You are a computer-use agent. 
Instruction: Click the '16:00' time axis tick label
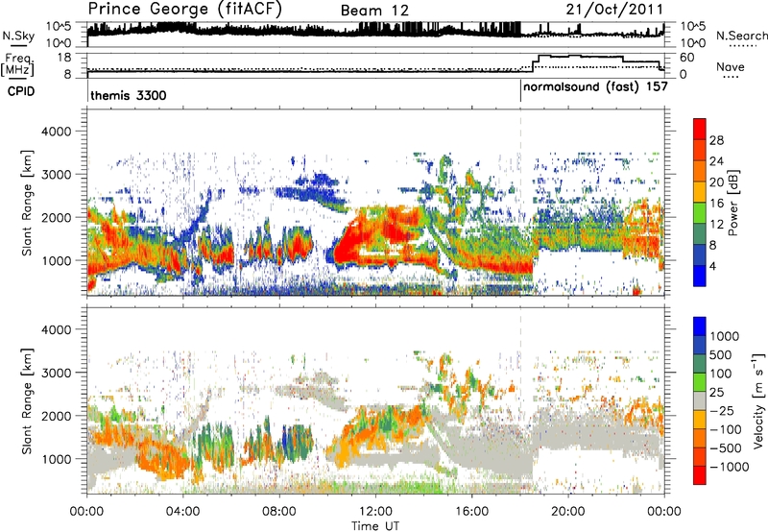(471, 512)
